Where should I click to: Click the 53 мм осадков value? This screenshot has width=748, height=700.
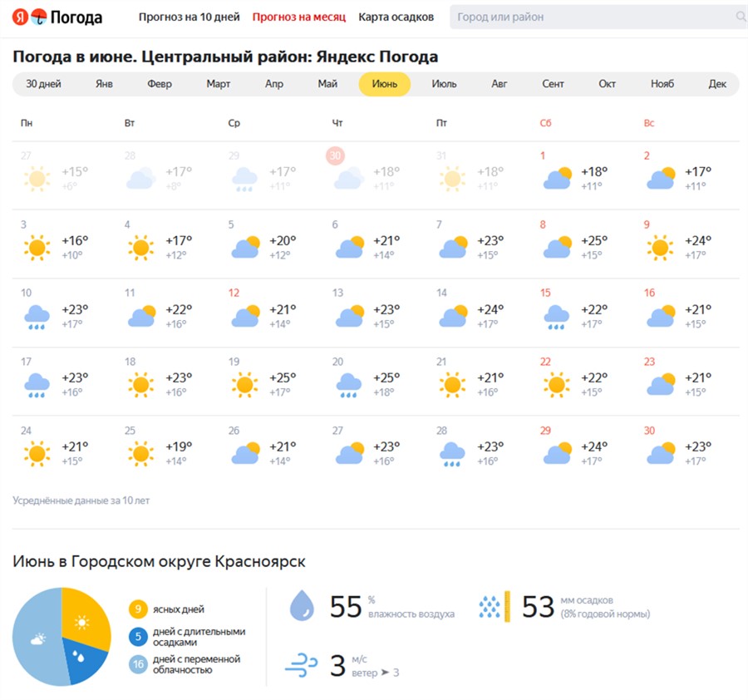point(538,607)
